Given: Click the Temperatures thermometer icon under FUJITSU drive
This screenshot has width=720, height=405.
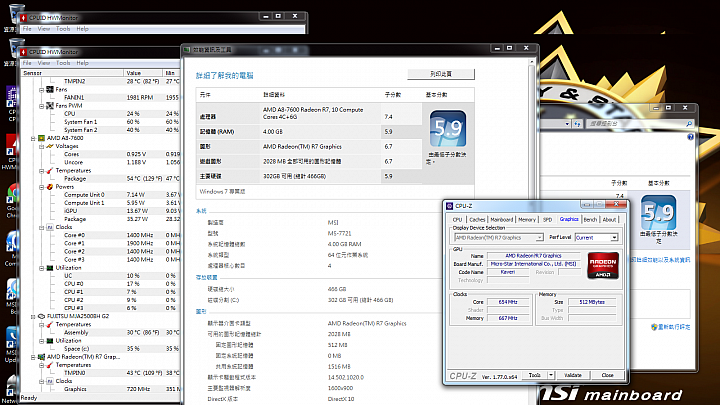Looking at the screenshot, I should [x=50, y=325].
